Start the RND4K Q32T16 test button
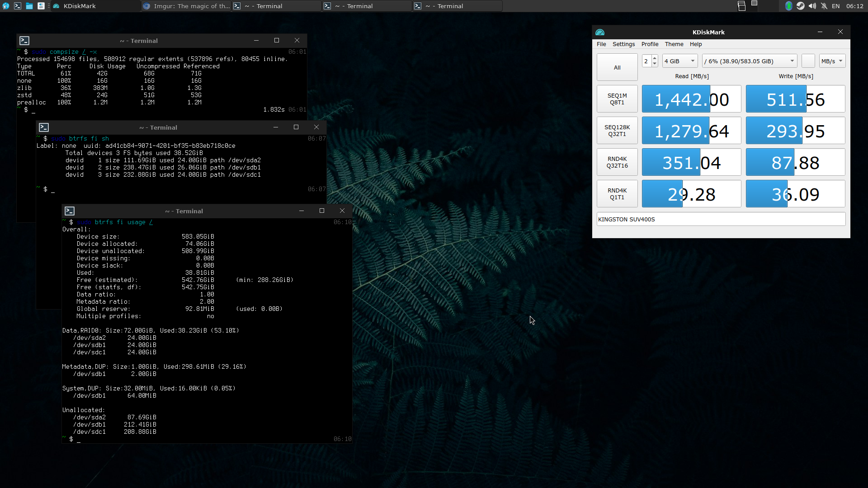This screenshot has width=868, height=488. [617, 162]
